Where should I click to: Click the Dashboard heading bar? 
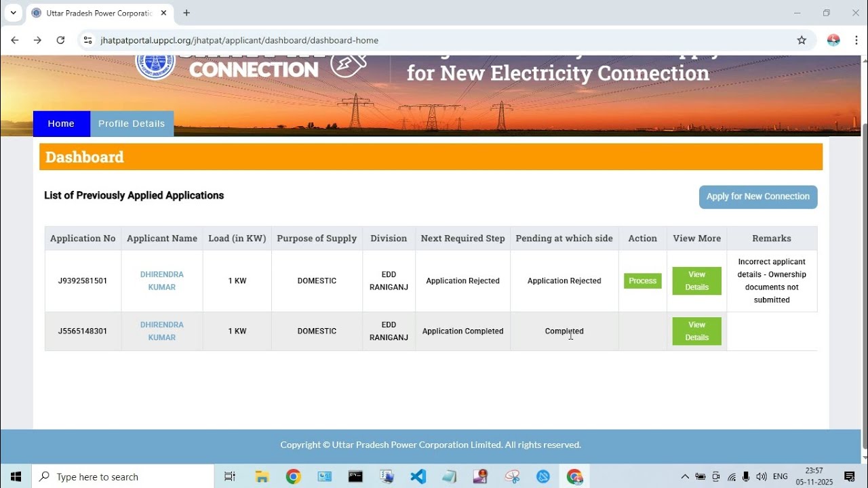[431, 157]
